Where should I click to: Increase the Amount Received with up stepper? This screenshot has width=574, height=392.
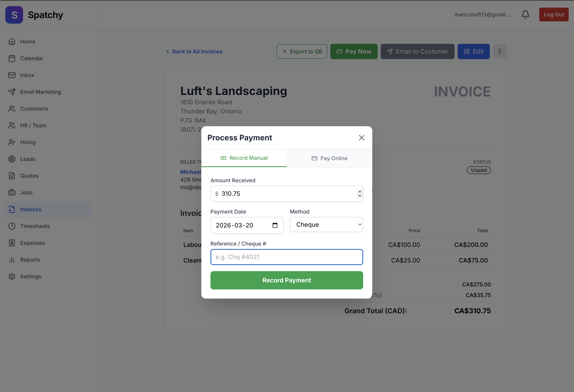360,191
